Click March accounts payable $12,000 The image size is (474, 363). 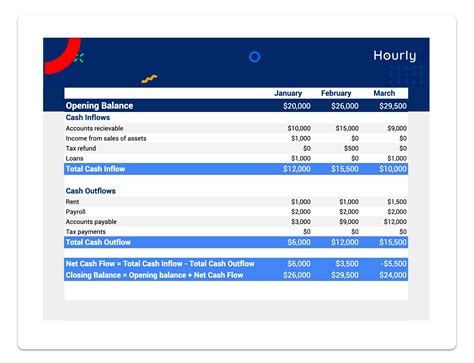(x=395, y=222)
